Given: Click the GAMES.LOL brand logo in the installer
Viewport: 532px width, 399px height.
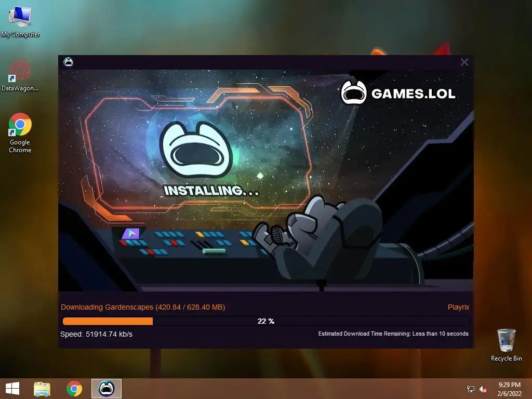Looking at the screenshot, I should point(398,92).
